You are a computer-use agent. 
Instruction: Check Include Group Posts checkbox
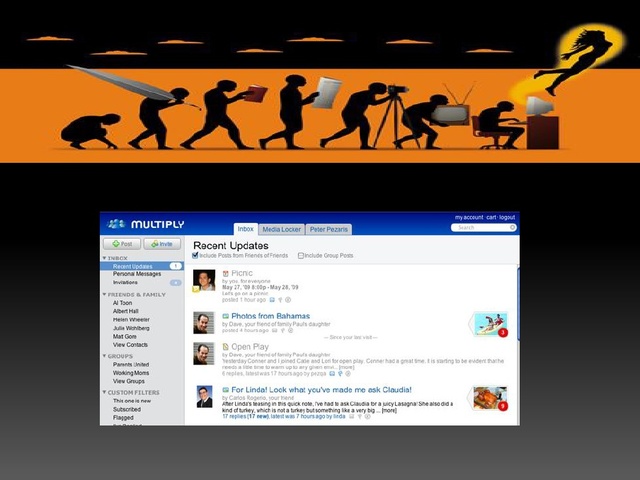click(x=300, y=256)
